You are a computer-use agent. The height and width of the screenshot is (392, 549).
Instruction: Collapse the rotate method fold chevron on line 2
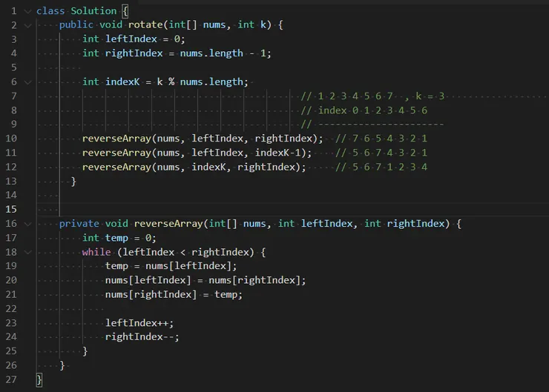click(27, 25)
